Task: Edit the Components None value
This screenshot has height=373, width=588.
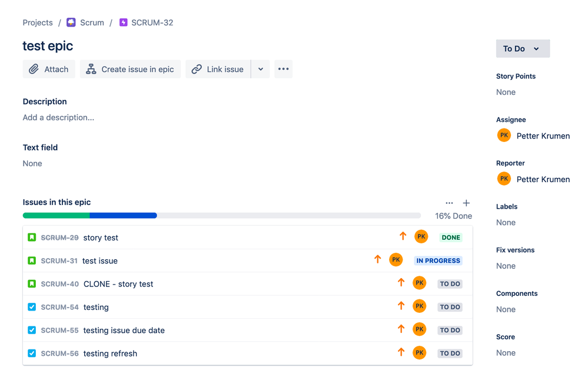Action: pos(506,309)
